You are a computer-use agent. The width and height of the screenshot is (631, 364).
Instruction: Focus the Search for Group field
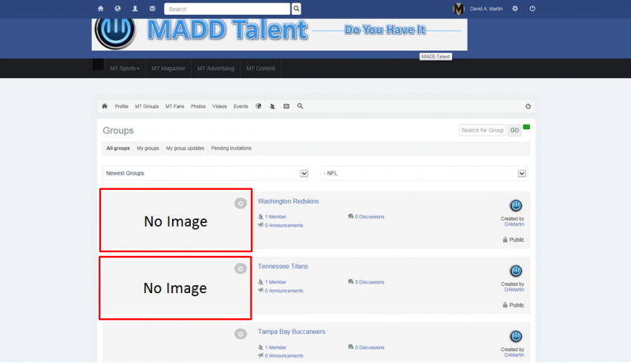(483, 130)
